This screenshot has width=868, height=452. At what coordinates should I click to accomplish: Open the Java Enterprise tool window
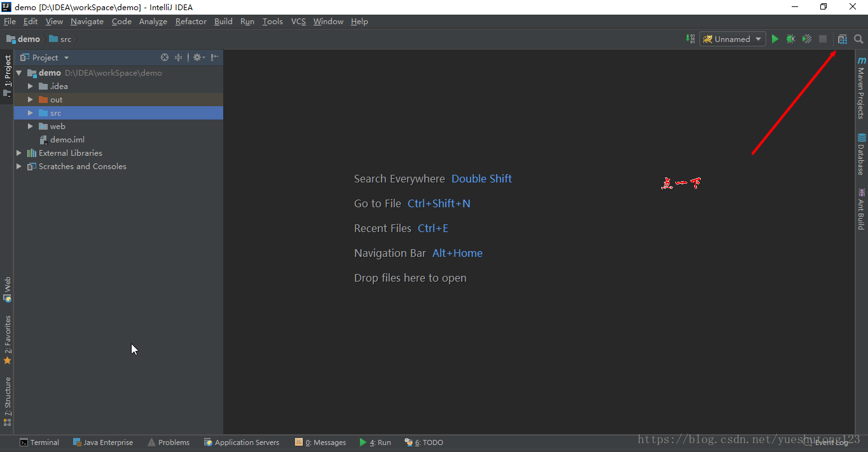(x=103, y=442)
